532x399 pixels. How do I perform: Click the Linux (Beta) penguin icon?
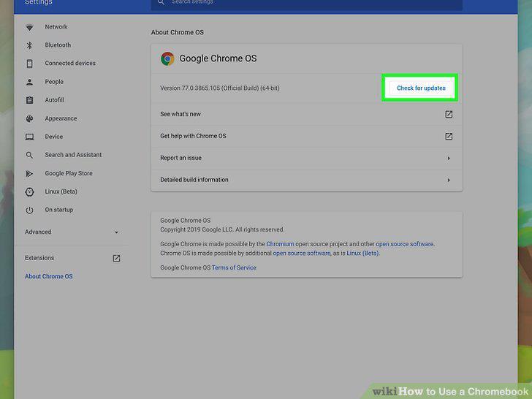[29, 191]
